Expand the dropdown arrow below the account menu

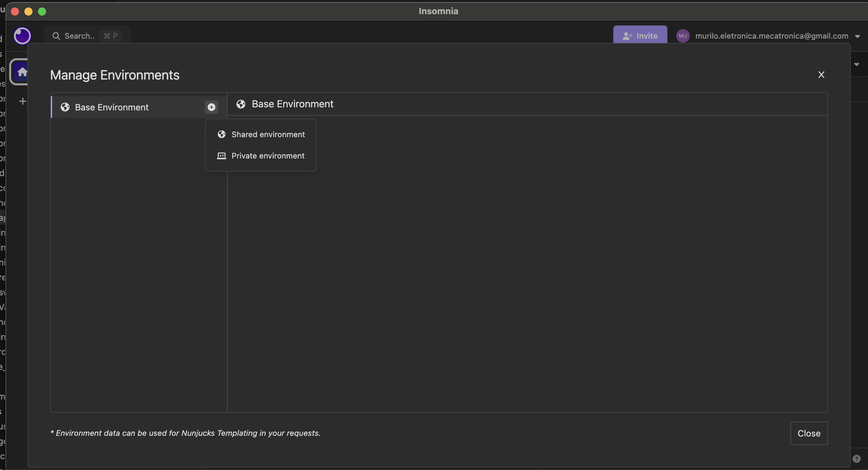pyautogui.click(x=856, y=64)
